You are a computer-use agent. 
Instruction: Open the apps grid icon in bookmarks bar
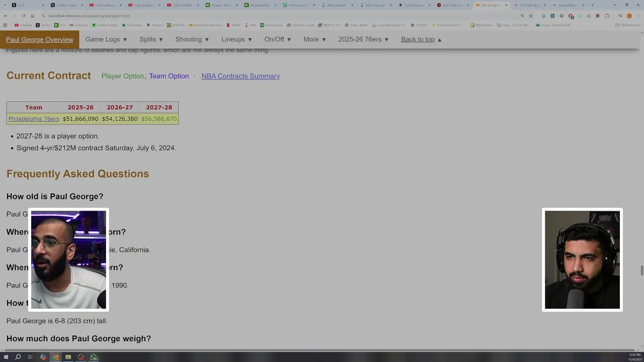click(6, 25)
